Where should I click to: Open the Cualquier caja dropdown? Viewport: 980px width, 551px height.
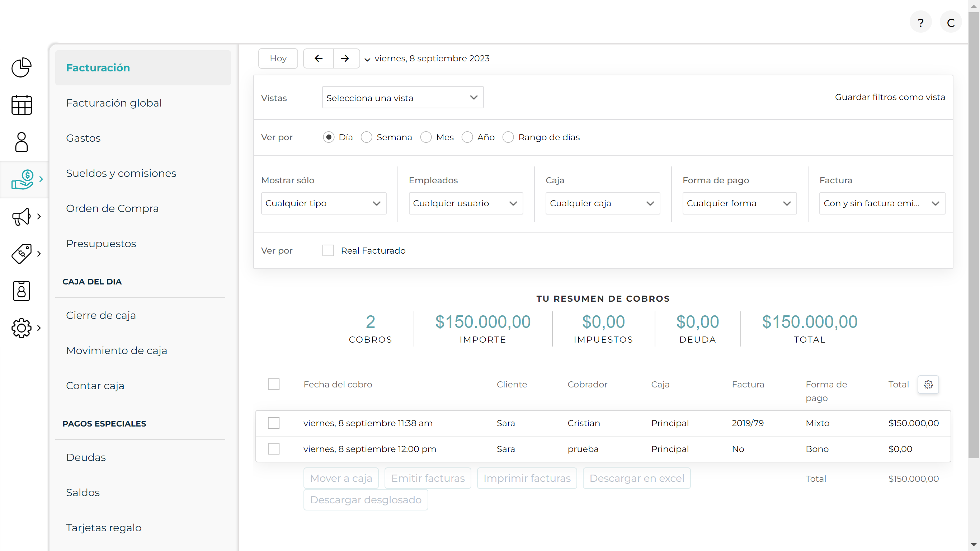click(603, 203)
